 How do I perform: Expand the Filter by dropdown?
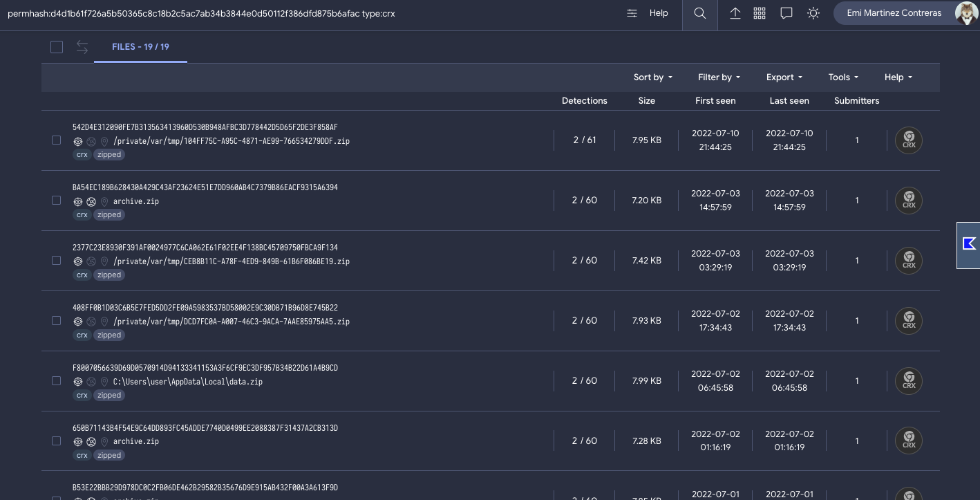pyautogui.click(x=719, y=77)
